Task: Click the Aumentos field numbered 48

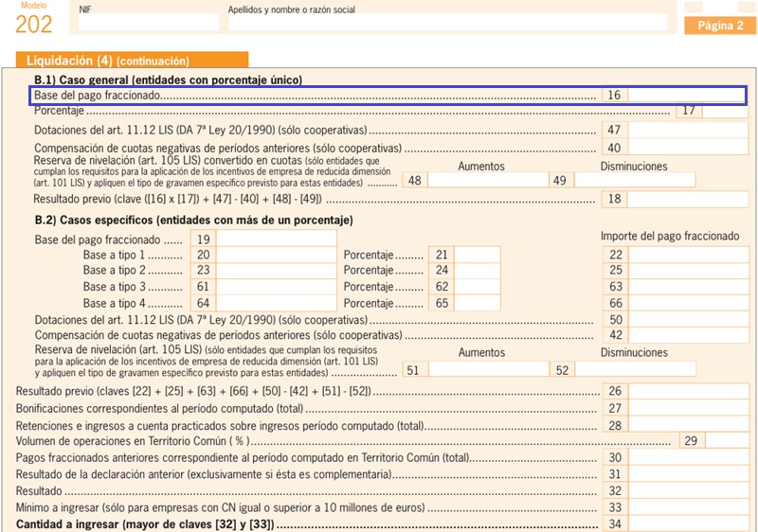Action: pos(488,181)
